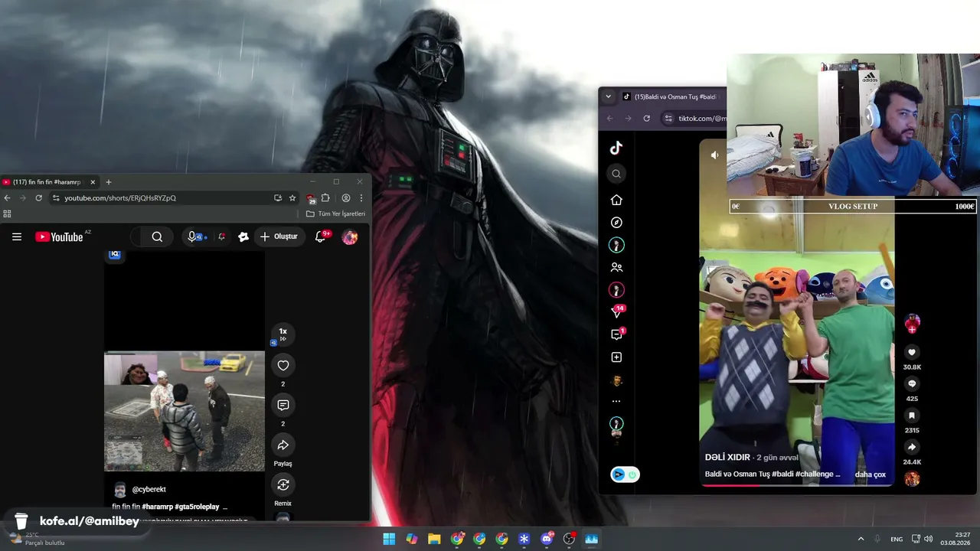Share the TikTok video 24.4K
The width and height of the screenshot is (980, 551).
point(912,448)
